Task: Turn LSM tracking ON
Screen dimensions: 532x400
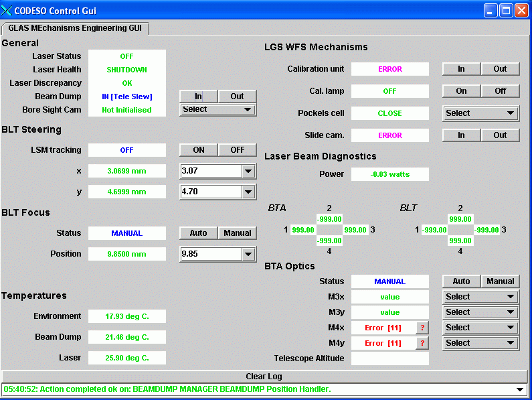Action: [199, 150]
